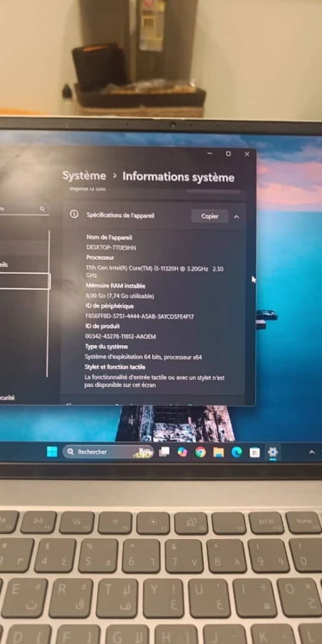Click the ID de produit label
Screen dimensions: 322x644
102,326
